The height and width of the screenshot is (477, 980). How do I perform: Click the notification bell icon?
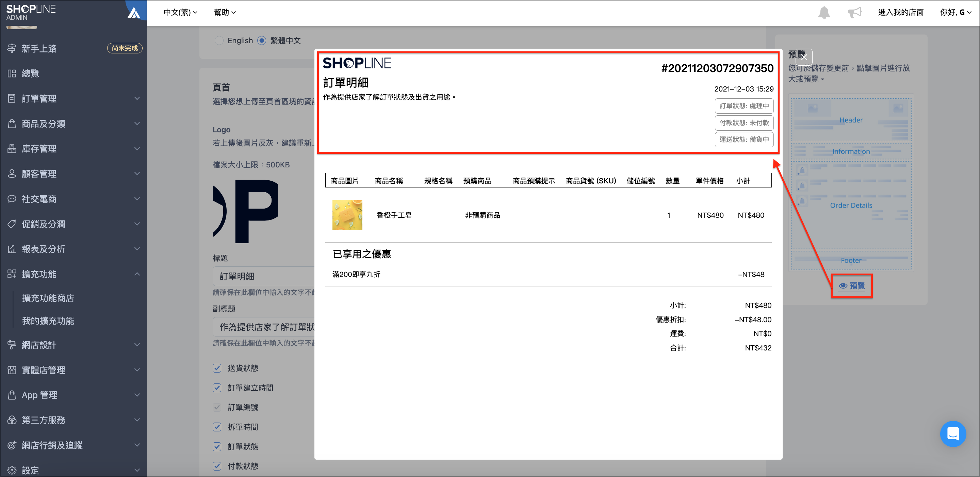click(x=824, y=13)
